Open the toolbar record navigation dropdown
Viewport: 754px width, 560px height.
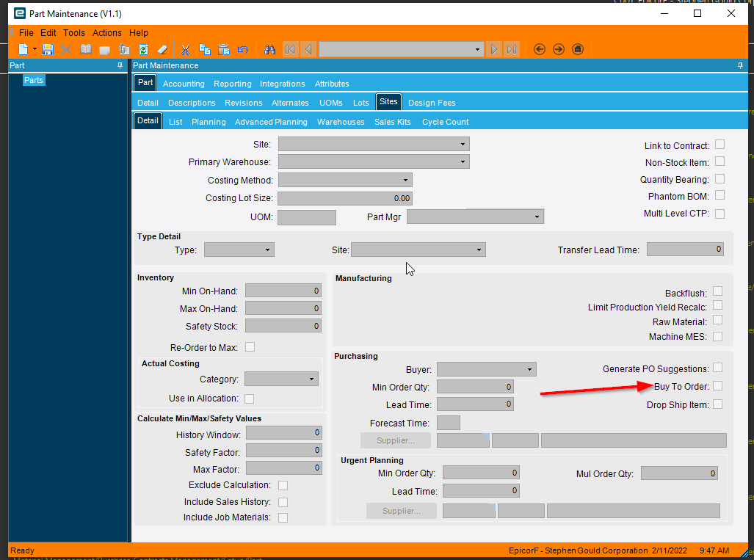pos(477,49)
